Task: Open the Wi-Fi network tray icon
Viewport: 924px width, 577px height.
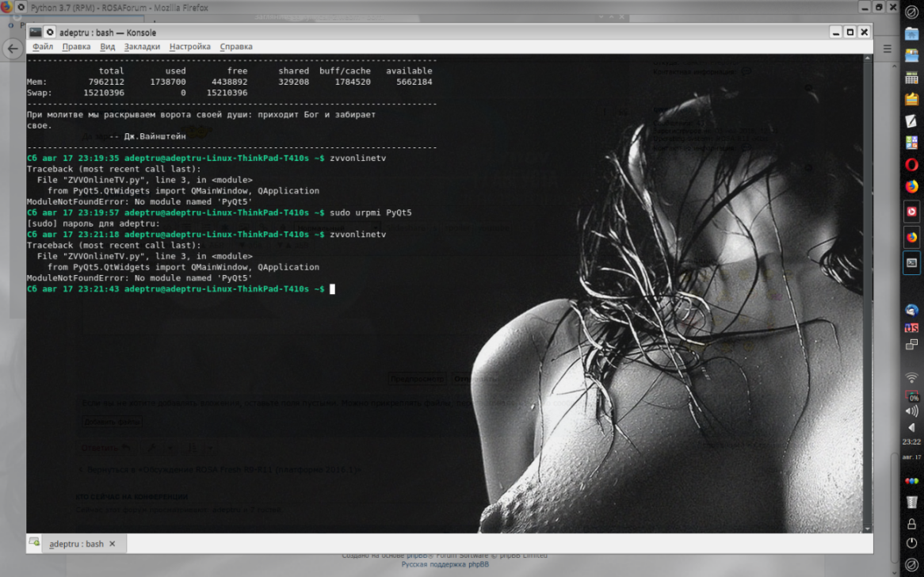Action: click(911, 377)
